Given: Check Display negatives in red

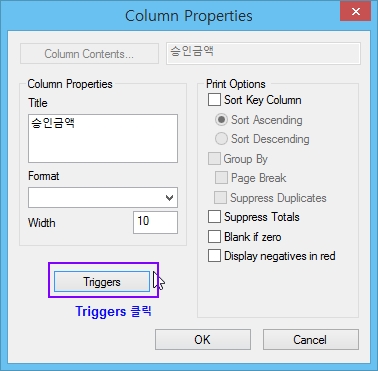Looking at the screenshot, I should pyautogui.click(x=214, y=256).
